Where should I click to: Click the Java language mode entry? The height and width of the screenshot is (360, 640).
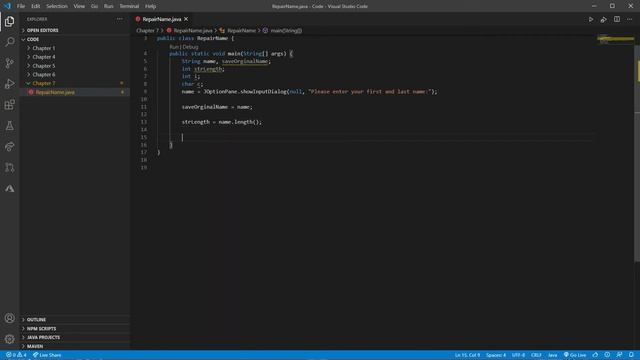tap(553, 355)
